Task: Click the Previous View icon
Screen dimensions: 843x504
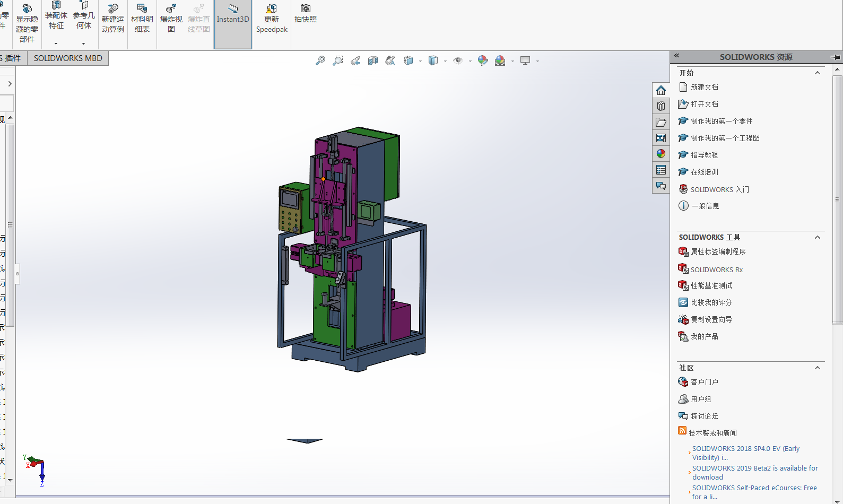Action: (x=355, y=61)
